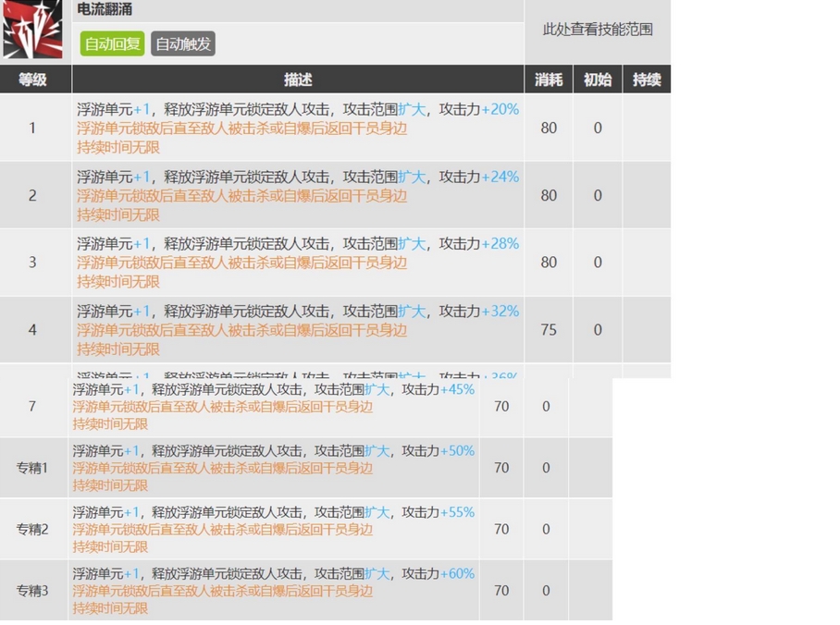Click orange 浮游单元锁敌 note in 专精2 row
This screenshot has width=840, height=625.
[223, 530]
